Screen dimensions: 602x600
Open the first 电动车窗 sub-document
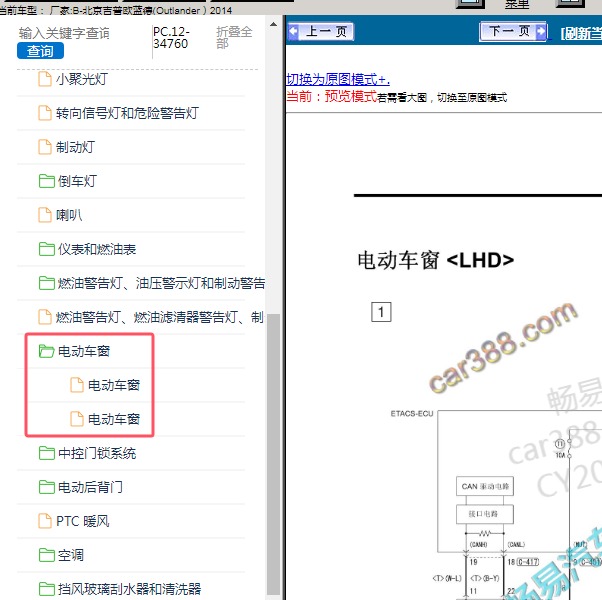pos(114,385)
